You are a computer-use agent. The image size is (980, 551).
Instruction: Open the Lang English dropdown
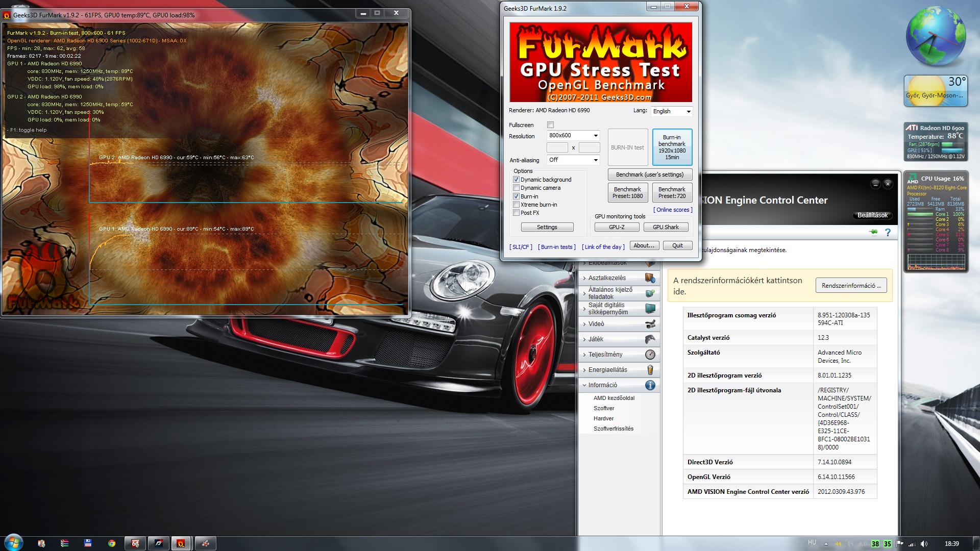(672, 111)
